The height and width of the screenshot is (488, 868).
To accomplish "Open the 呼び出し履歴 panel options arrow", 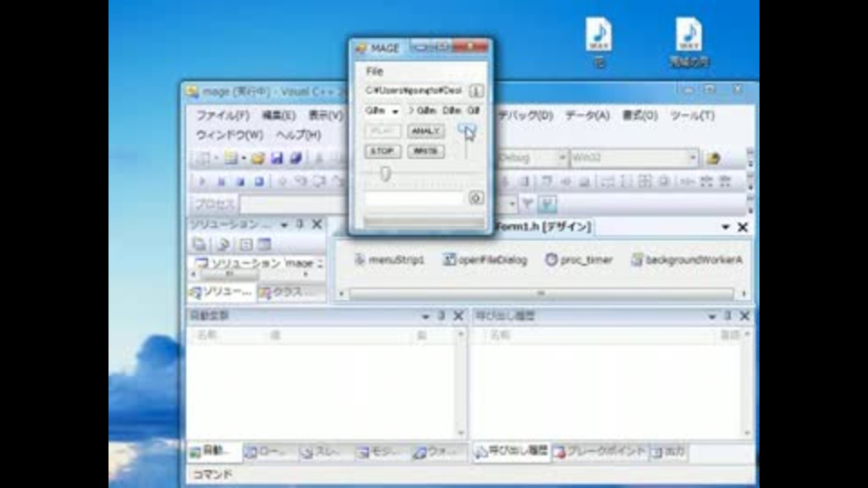I will click(712, 316).
